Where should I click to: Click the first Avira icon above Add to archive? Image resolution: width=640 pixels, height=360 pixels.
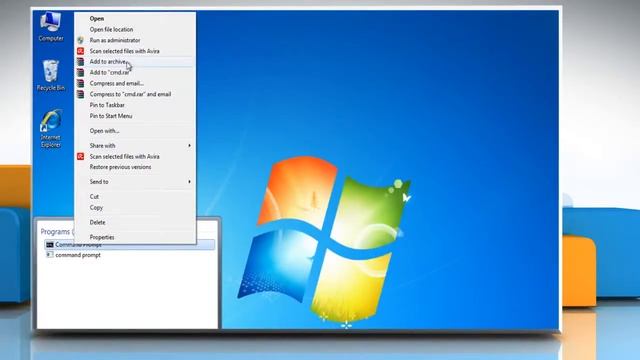click(80, 51)
